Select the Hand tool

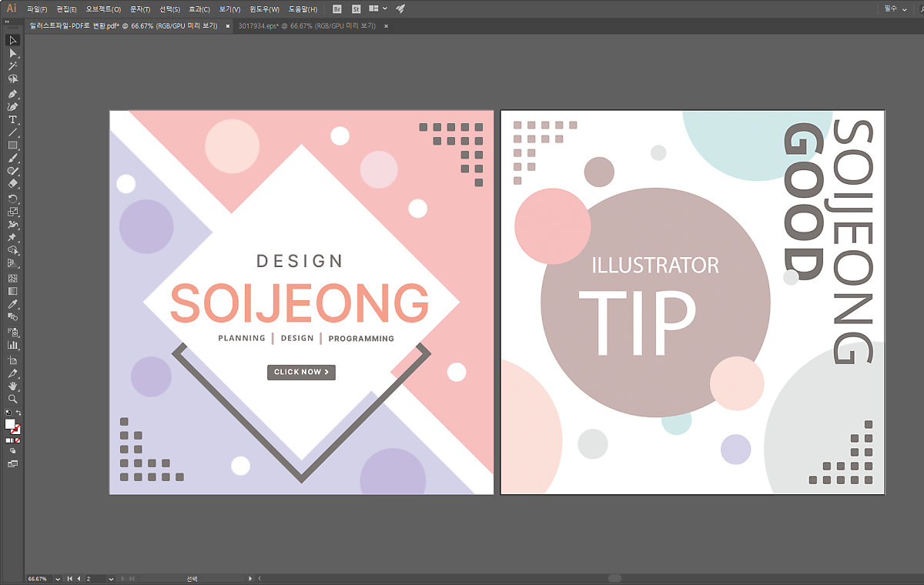[13, 386]
